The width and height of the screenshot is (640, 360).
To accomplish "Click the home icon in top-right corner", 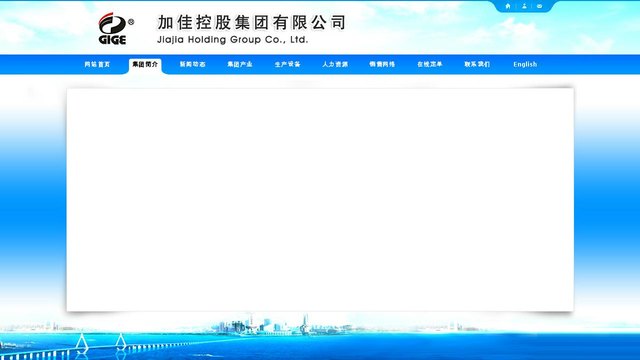I will [x=508, y=6].
